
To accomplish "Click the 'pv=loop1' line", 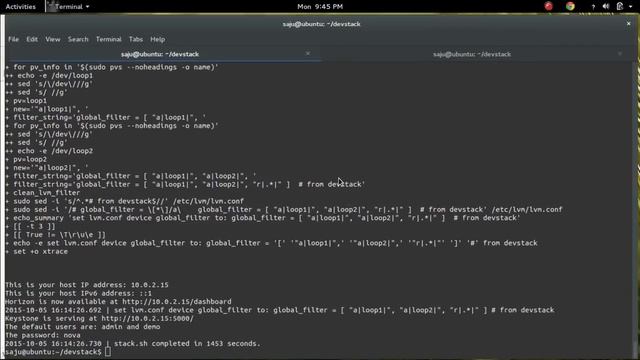I will 26,101.
